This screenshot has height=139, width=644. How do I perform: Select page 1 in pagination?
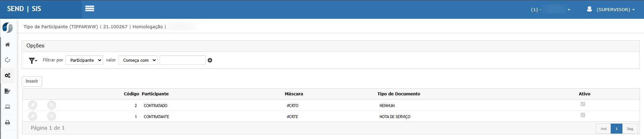click(x=616, y=129)
